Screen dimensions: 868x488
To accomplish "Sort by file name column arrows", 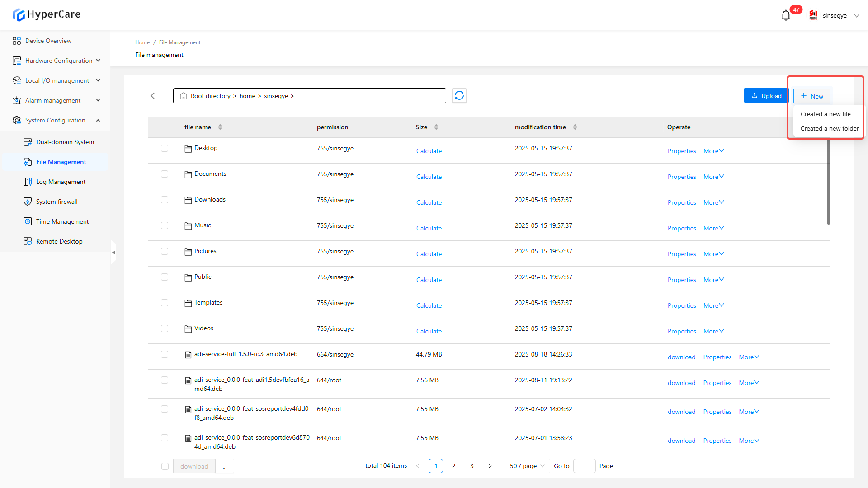I will tap(220, 127).
